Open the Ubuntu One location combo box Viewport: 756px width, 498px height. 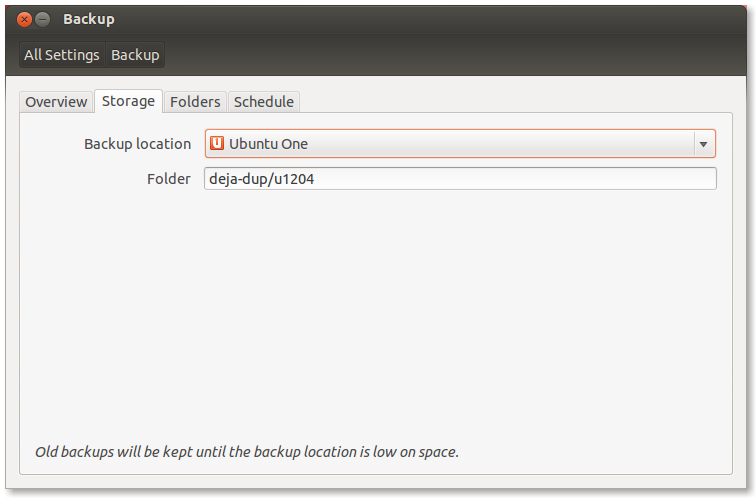point(460,144)
